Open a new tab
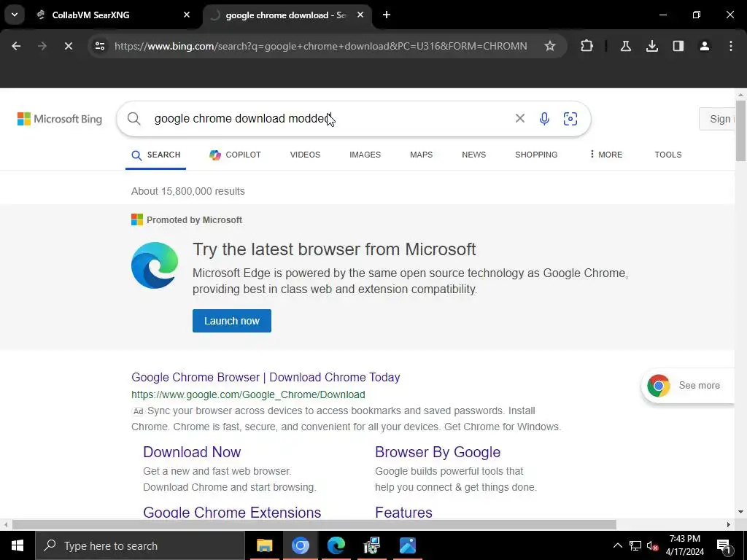The height and width of the screenshot is (560, 747). (x=387, y=15)
